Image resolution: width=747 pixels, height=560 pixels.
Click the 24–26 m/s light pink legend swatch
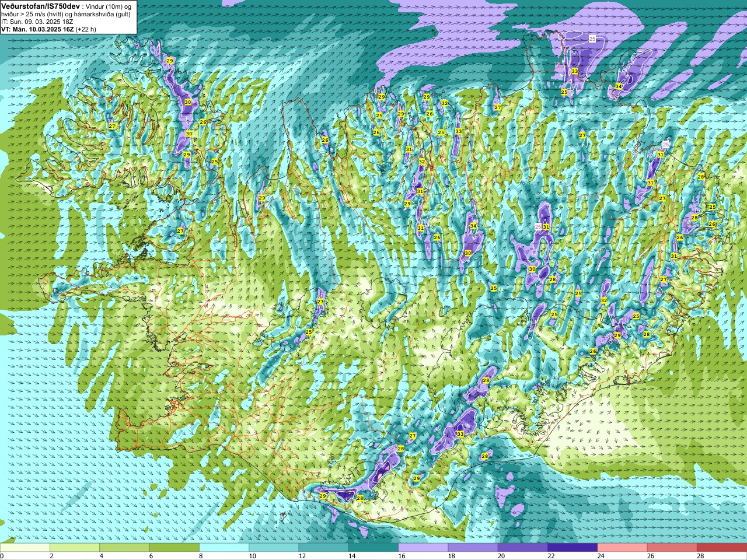(623, 548)
